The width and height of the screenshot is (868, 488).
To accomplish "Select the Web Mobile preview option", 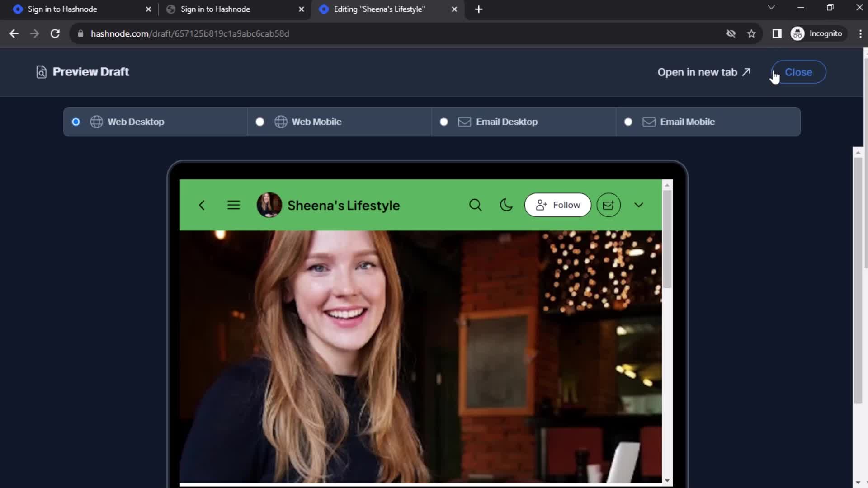I will (x=339, y=122).
